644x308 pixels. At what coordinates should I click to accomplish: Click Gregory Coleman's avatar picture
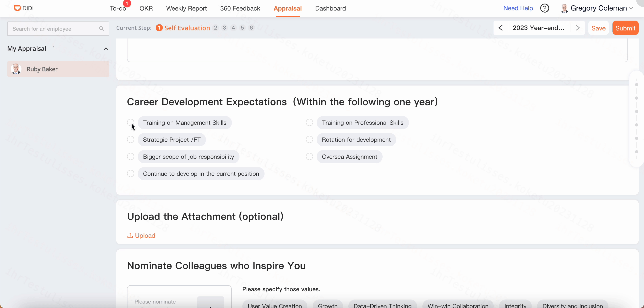[564, 8]
